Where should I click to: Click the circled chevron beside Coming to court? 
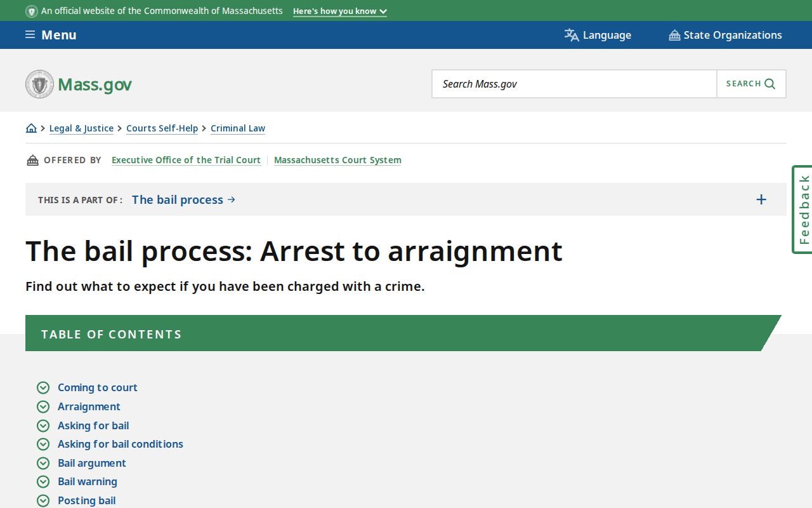43,387
